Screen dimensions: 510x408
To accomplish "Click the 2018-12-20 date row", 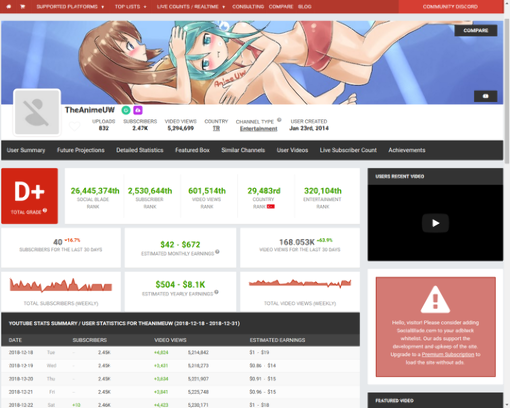I will click(x=180, y=379).
